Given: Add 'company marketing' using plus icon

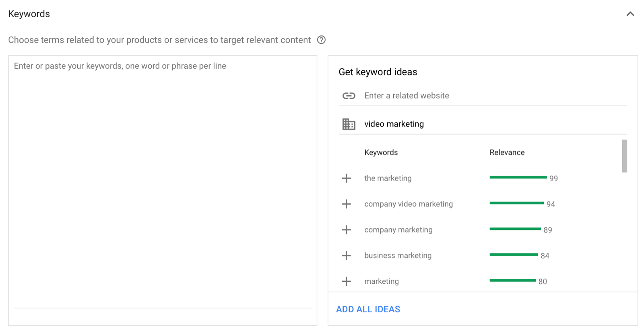Looking at the screenshot, I should click(x=346, y=230).
